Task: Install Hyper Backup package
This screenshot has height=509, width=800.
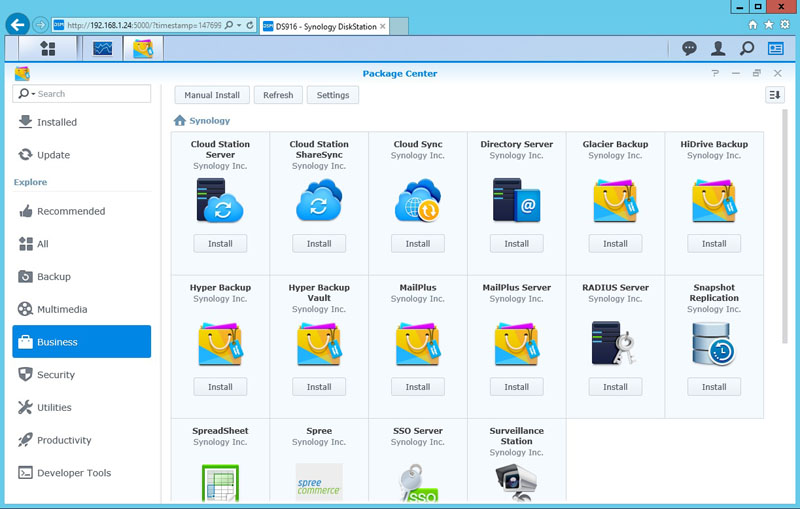Action: pyautogui.click(x=220, y=387)
